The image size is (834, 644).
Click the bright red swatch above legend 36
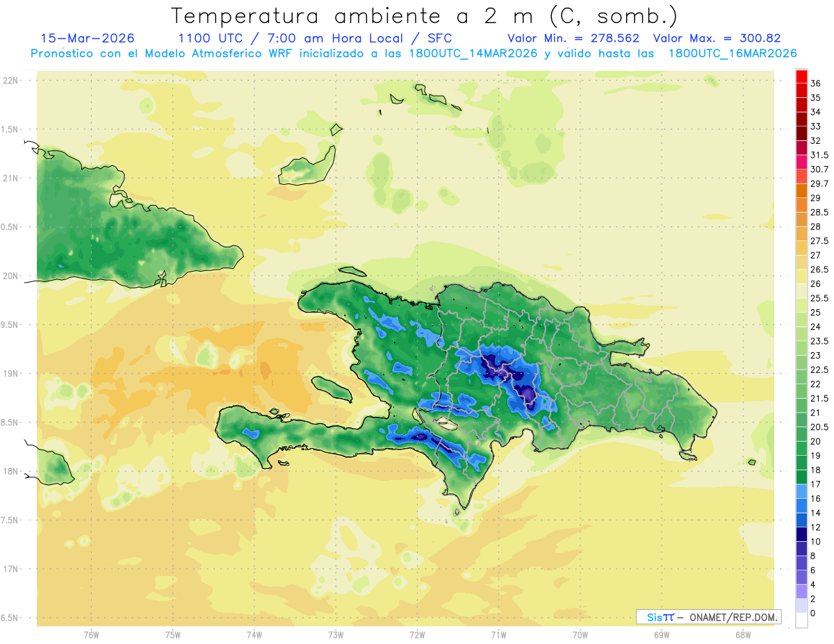(801, 76)
